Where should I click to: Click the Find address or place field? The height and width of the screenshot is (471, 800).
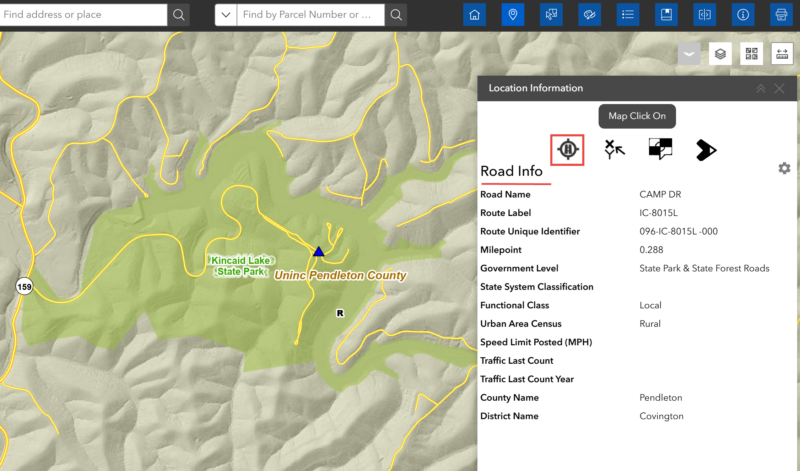[x=83, y=15]
